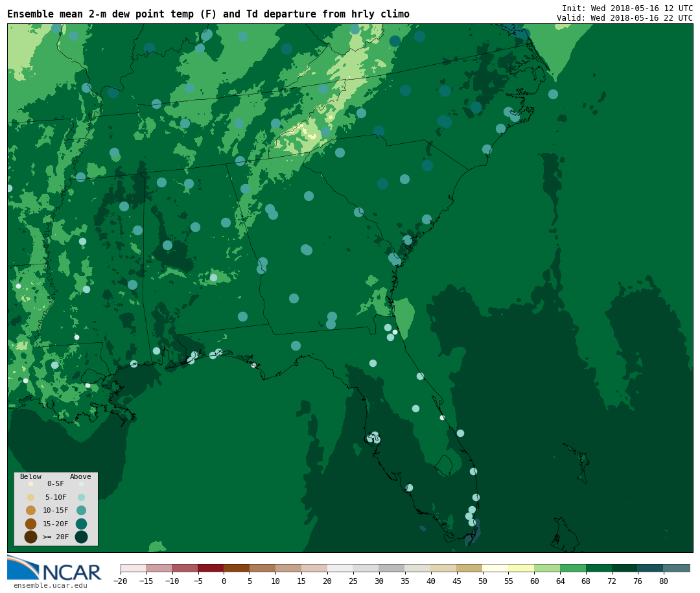Viewport: 700px width, 593px height.
Task: Click the Below 0-5F legend dot
Action: 31,483
